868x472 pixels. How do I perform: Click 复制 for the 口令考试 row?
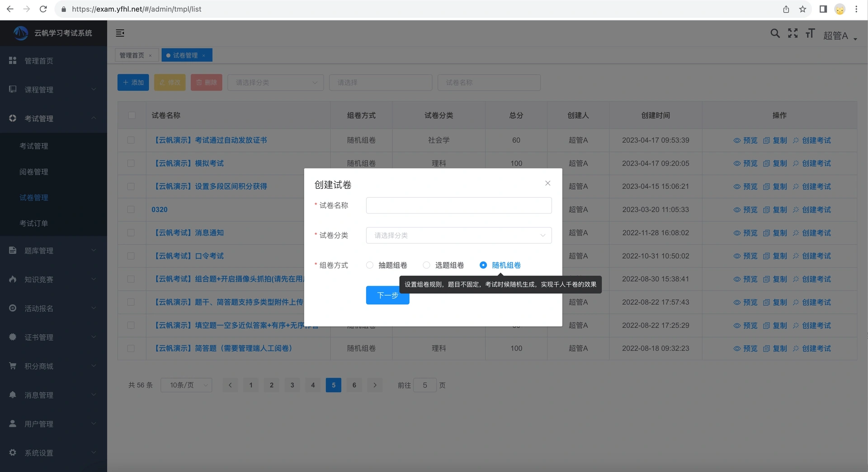[775, 256]
